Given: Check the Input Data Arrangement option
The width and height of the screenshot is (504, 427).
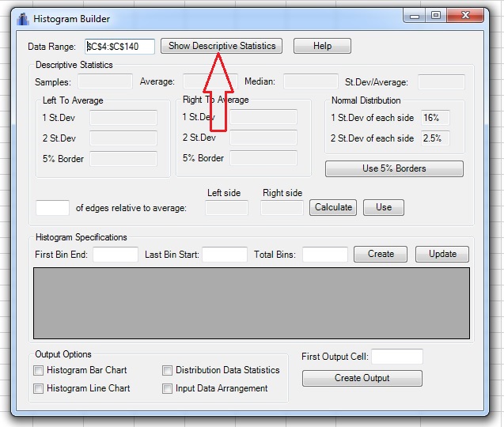Looking at the screenshot, I should (167, 389).
